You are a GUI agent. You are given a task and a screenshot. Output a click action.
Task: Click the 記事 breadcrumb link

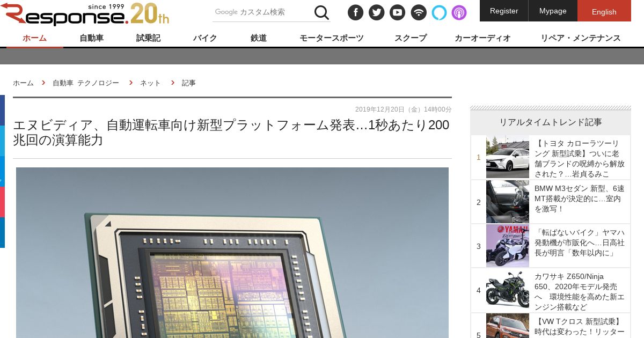coord(189,83)
